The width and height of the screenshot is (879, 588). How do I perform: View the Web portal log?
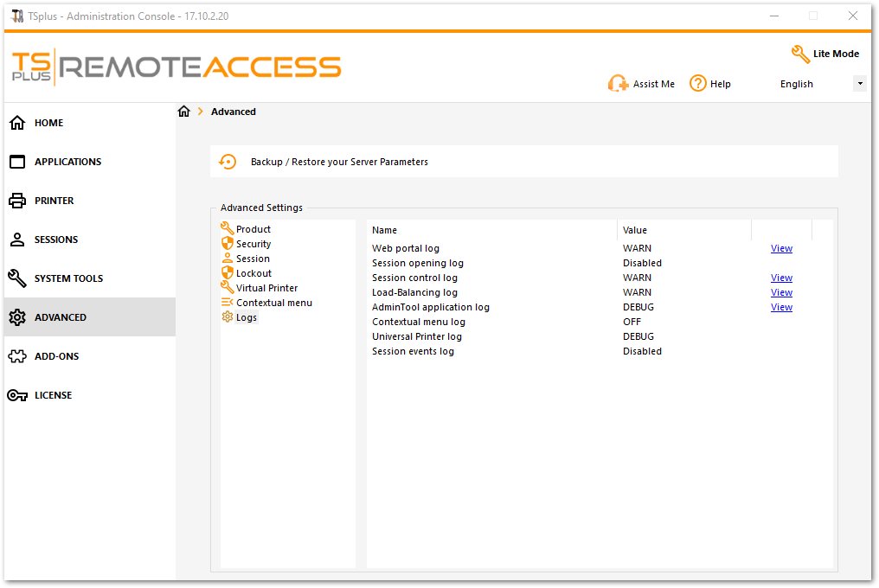point(781,248)
